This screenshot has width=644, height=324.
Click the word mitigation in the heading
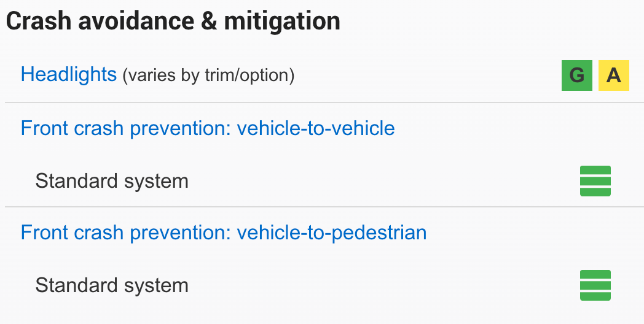pyautogui.click(x=282, y=21)
